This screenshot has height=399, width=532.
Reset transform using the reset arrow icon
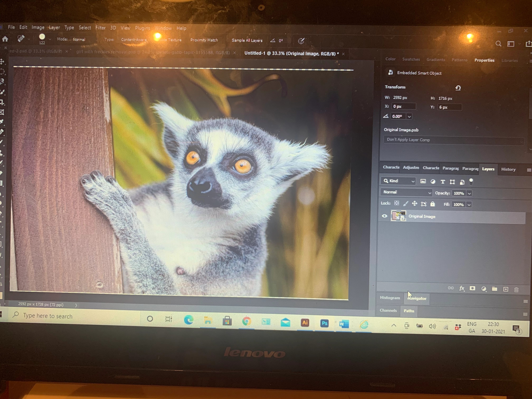tap(458, 88)
